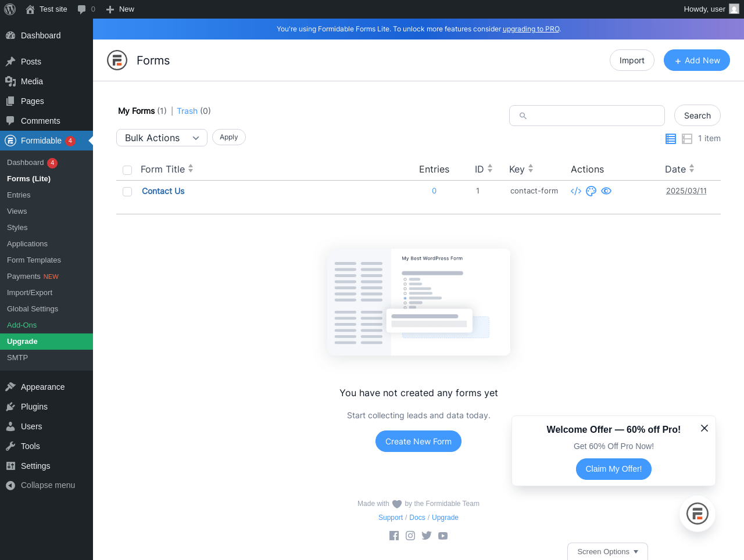Open the Comments sidebar menu
The width and height of the screenshot is (744, 560).
click(46, 121)
